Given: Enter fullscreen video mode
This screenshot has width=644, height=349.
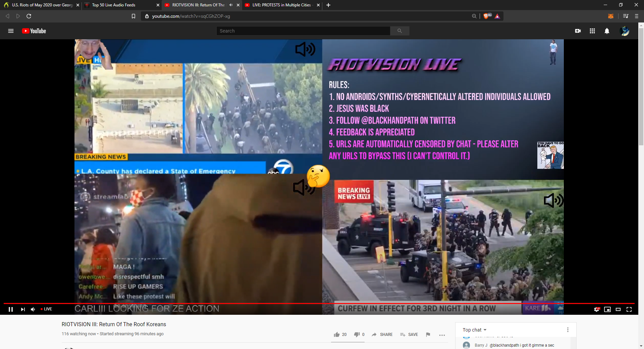Looking at the screenshot, I should tap(629, 309).
